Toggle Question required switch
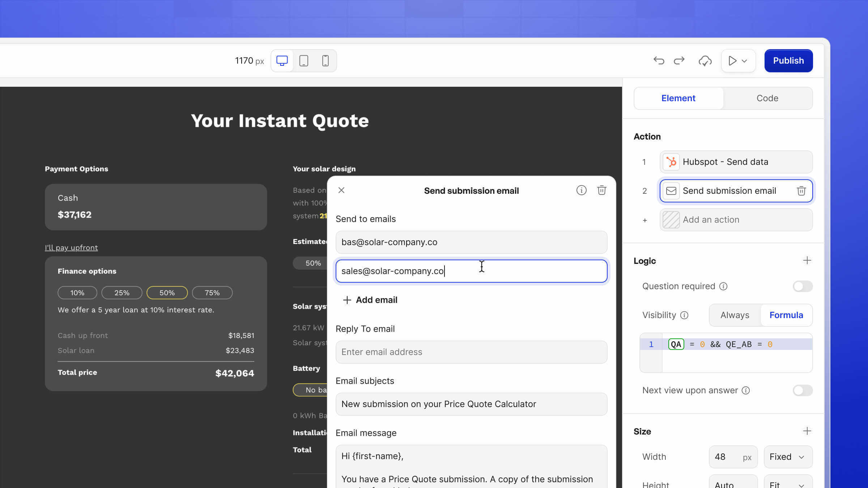The image size is (868, 488). (802, 286)
